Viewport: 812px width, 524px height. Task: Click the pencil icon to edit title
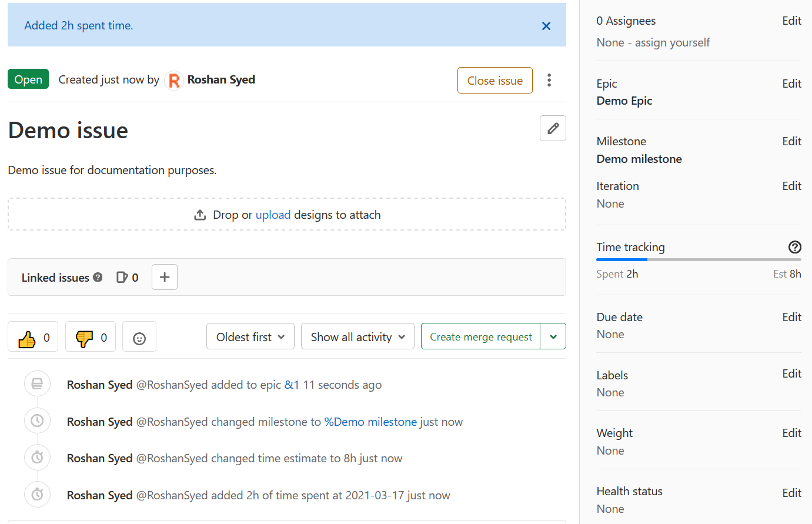(553, 128)
